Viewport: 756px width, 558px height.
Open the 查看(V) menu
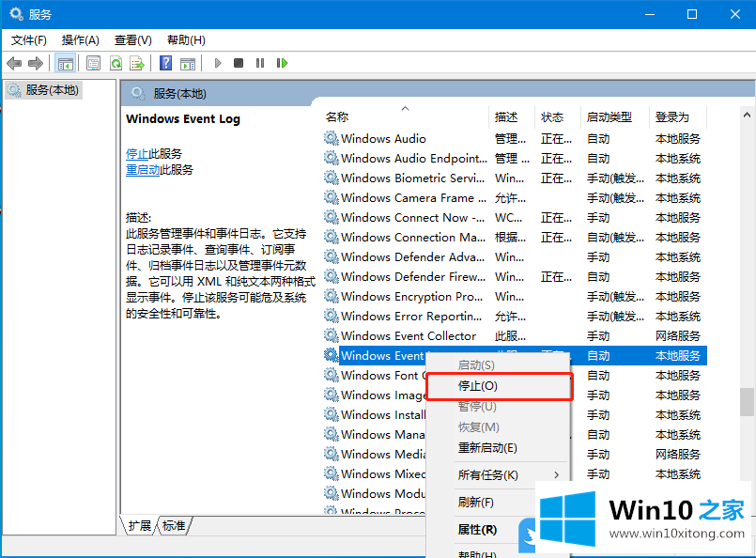click(133, 40)
